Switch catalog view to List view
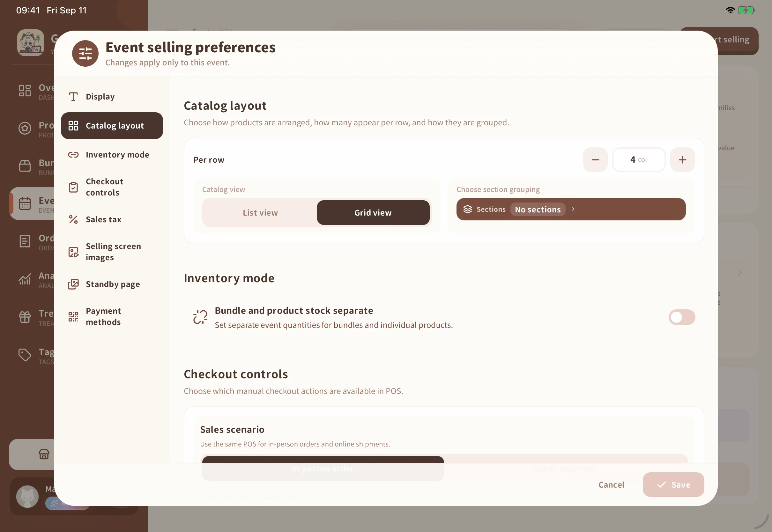 click(260, 213)
